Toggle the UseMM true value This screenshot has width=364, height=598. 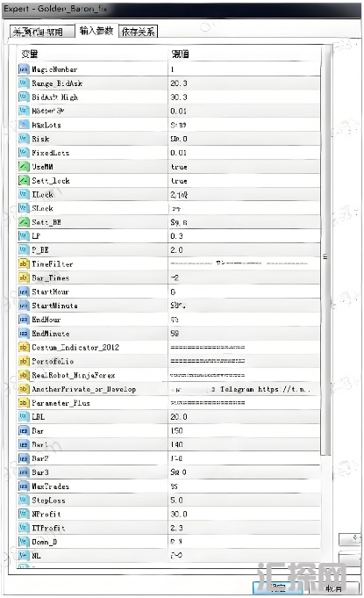[244, 167]
